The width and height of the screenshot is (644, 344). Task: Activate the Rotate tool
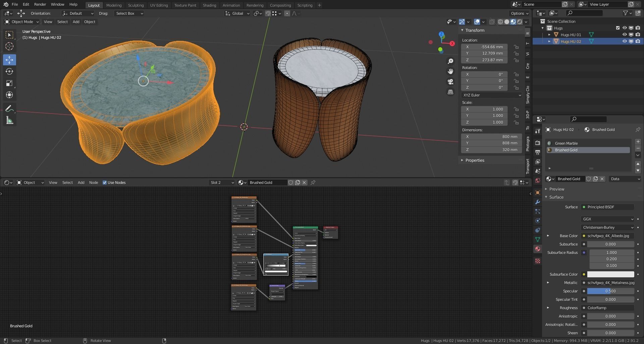(x=9, y=71)
